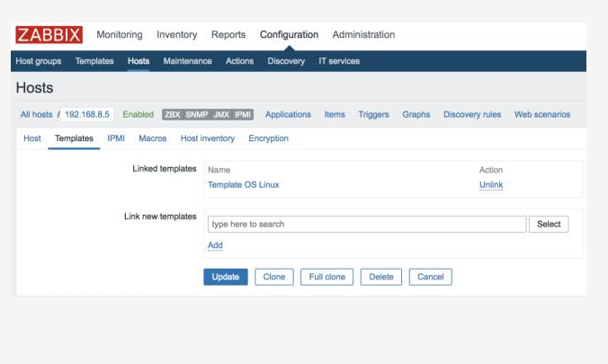Open the Discovery submenu

(x=286, y=61)
